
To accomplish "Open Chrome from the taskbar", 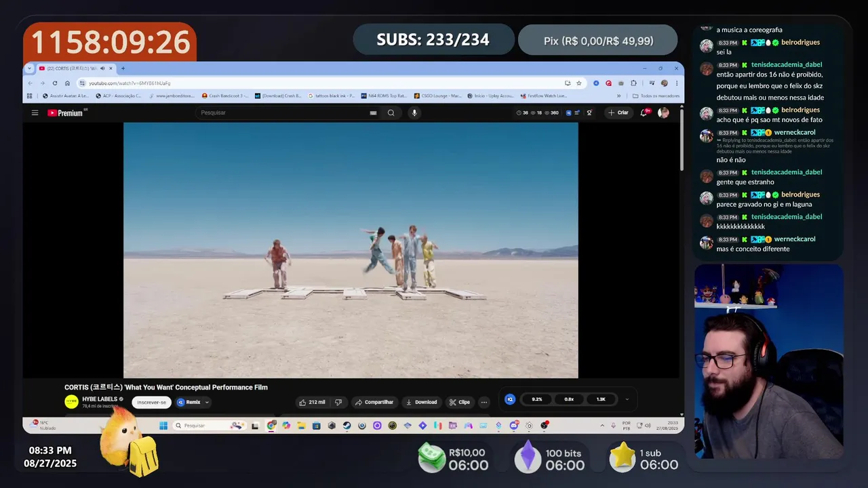I will coord(271,426).
